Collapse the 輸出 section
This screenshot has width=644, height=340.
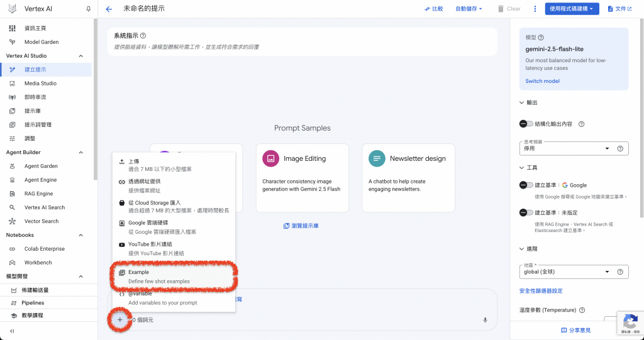coord(521,102)
